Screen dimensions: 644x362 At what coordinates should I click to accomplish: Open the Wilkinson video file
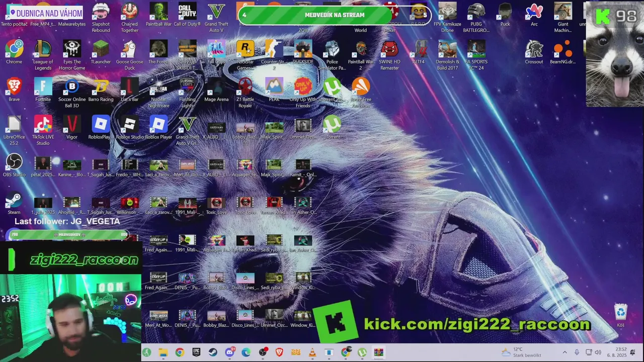[129, 206]
